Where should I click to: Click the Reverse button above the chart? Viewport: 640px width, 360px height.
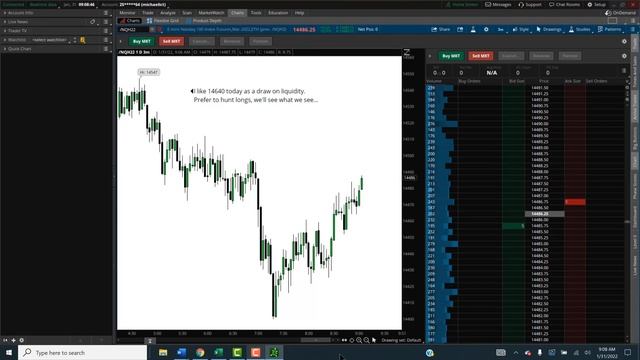tap(232, 41)
